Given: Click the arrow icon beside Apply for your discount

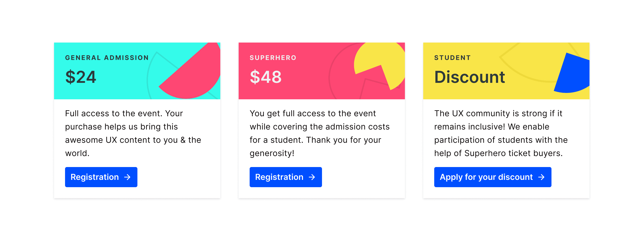Looking at the screenshot, I should [541, 177].
